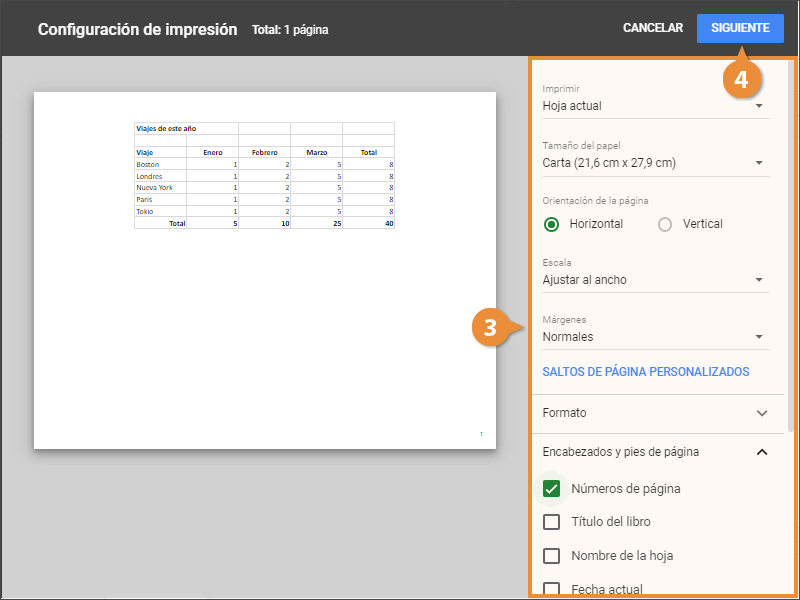Click the orange step 4 marker

pos(741,81)
